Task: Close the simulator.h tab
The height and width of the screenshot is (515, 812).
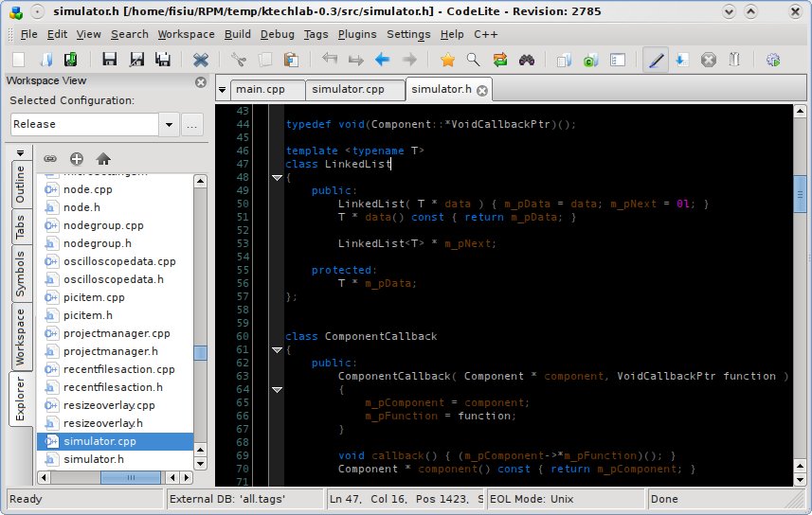Action: (x=481, y=90)
